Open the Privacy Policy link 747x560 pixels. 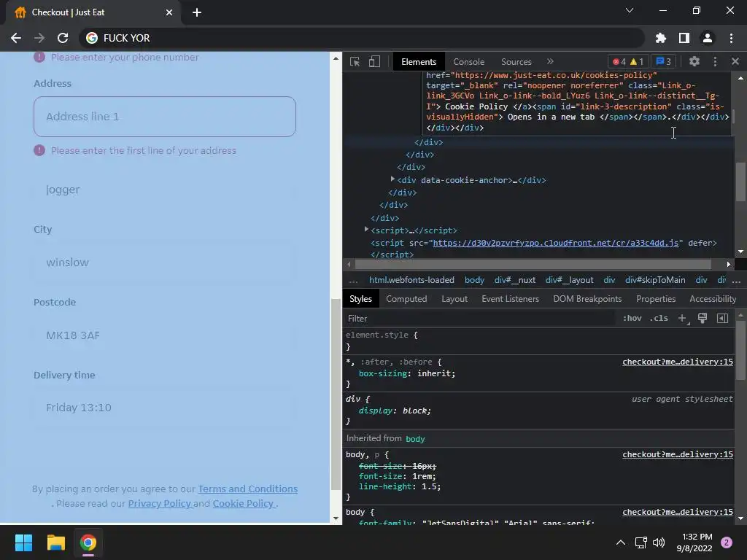coord(160,504)
